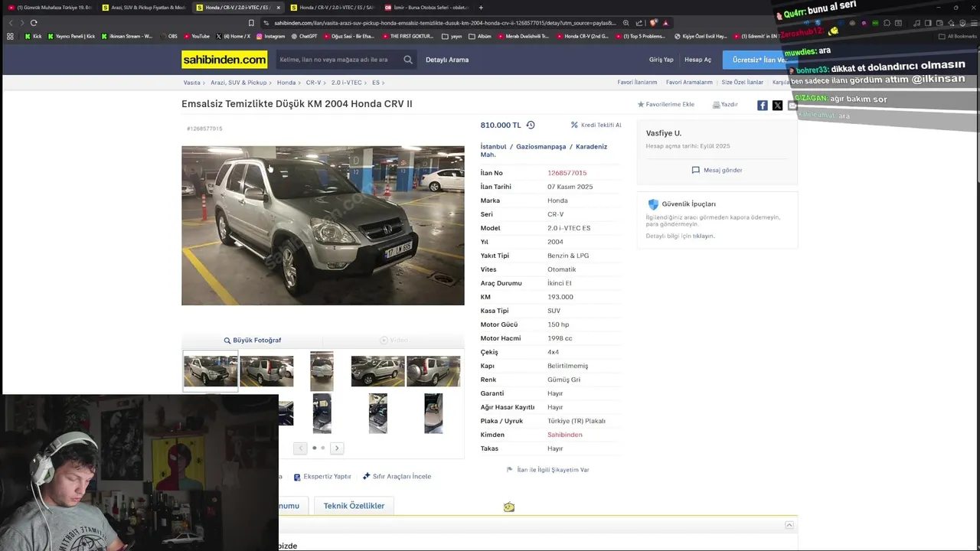The image size is (980, 551).
Task: Open All Bookmarks folder
Action: 957,36
